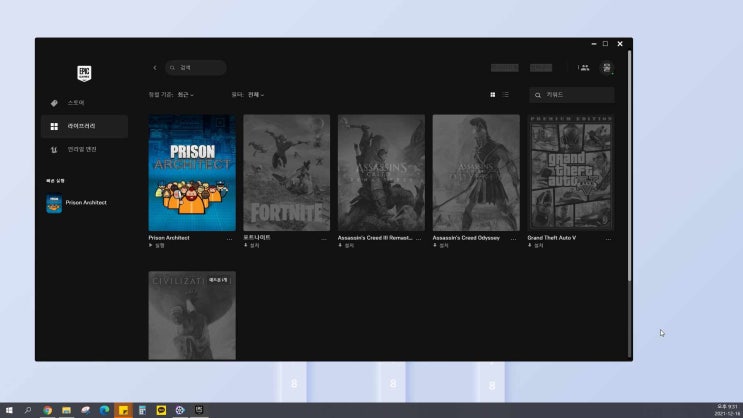Open the Unreal Engine sidebar item

pos(81,149)
